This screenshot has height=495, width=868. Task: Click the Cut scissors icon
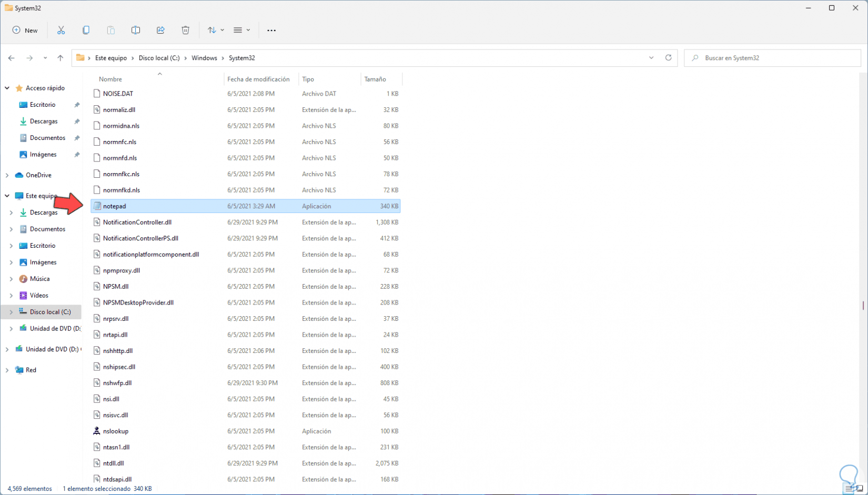click(x=61, y=31)
